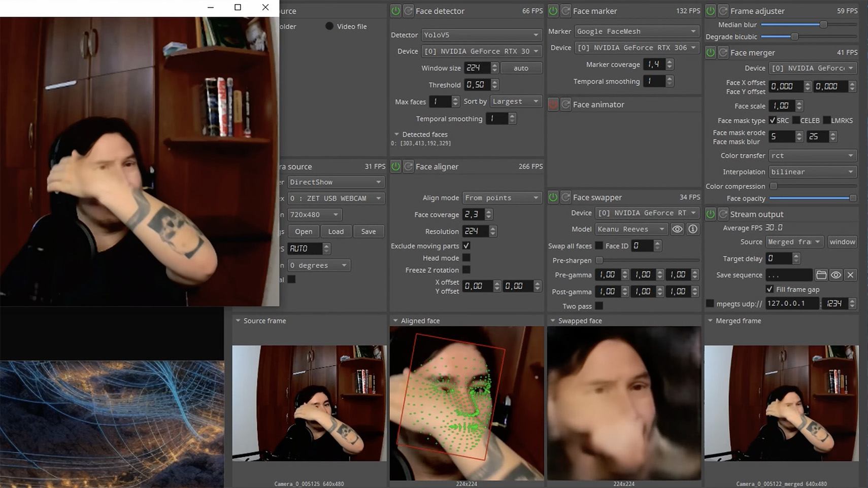Save camera source settings
Screen dimensions: 868x488
pyautogui.click(x=369, y=231)
